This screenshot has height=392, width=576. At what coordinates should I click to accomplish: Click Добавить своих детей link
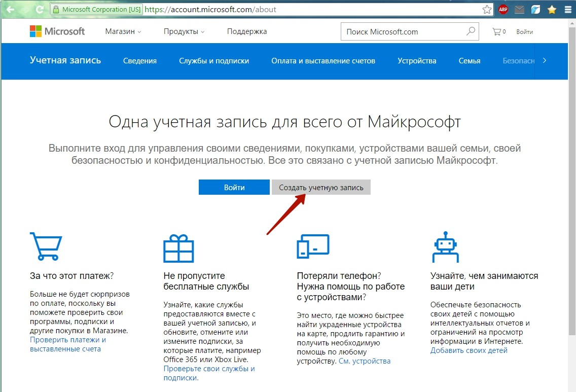click(x=469, y=350)
